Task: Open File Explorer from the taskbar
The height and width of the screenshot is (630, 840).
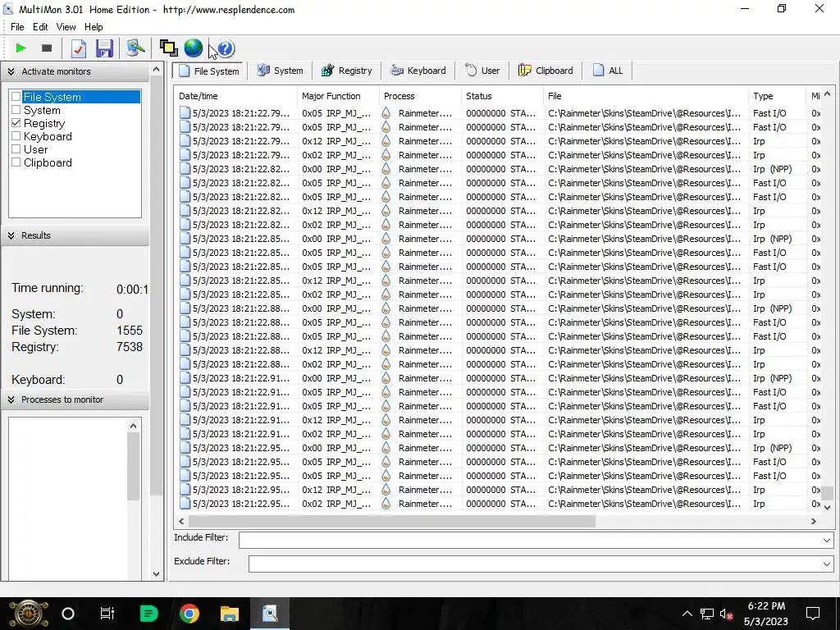Action: coord(230,614)
